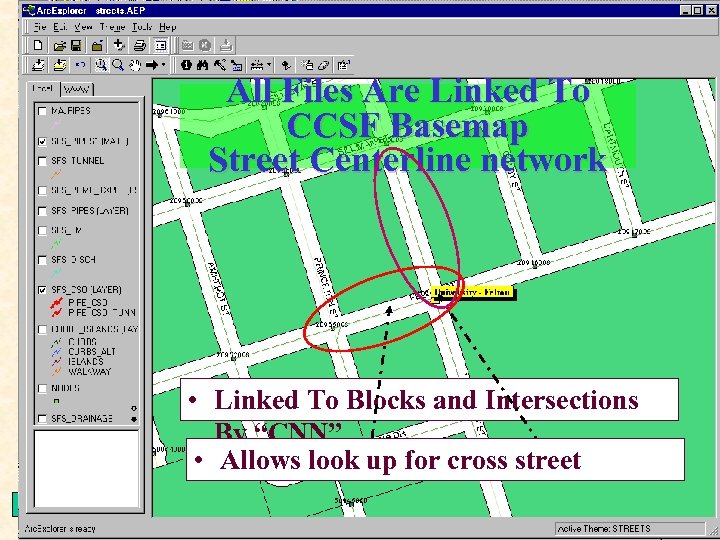
Task: Click the Print map icon
Action: coord(140,45)
